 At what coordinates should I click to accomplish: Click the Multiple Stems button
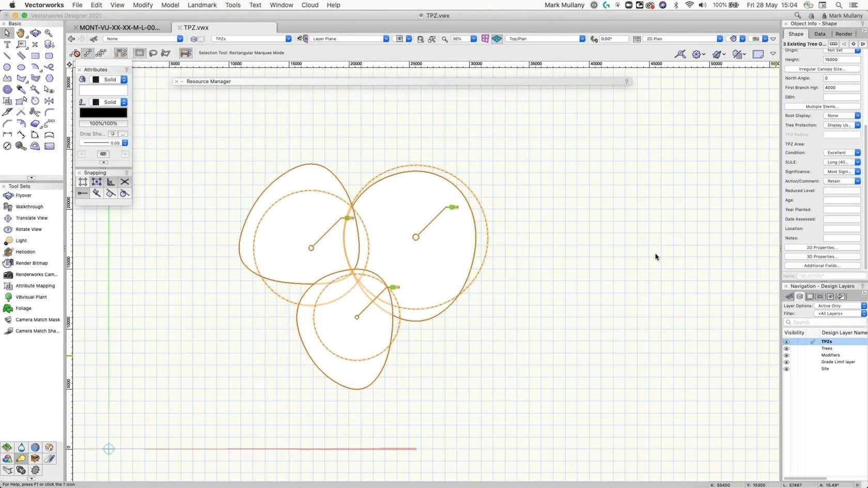[822, 106]
